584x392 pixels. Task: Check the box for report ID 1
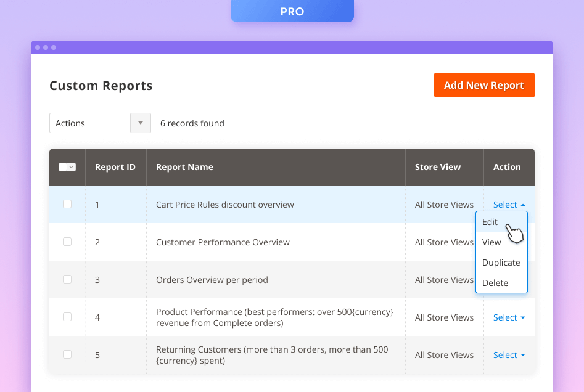click(x=67, y=204)
